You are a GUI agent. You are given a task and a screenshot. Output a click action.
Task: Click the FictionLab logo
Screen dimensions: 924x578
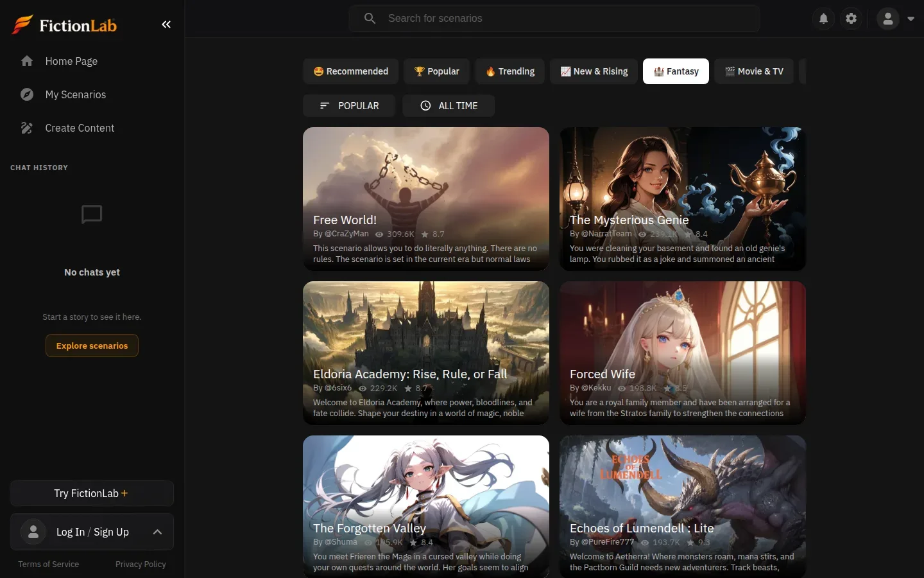[x=64, y=25]
